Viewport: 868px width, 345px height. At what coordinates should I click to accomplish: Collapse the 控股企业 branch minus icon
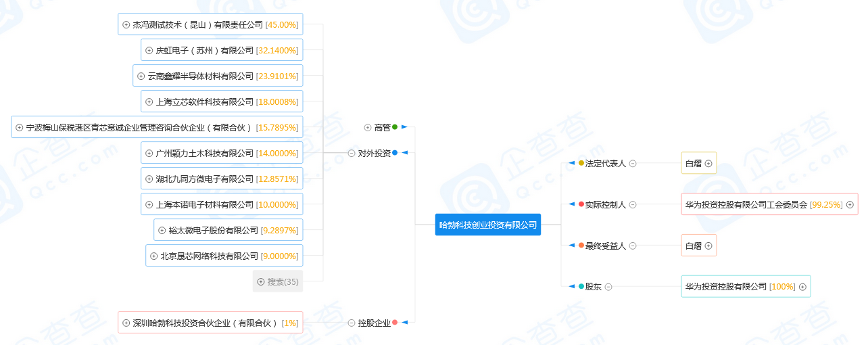tap(352, 323)
